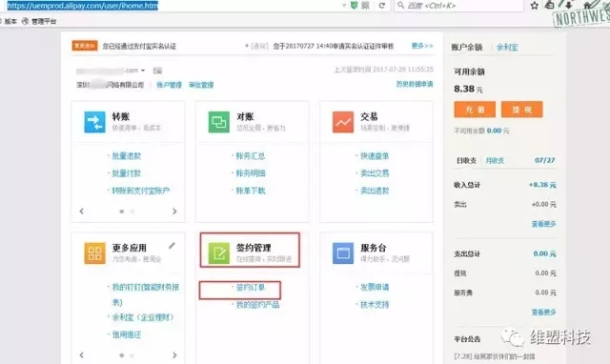Screen dimensions: 610x364
Task: Reload the page with the refresh icon
Action: pos(382,6)
